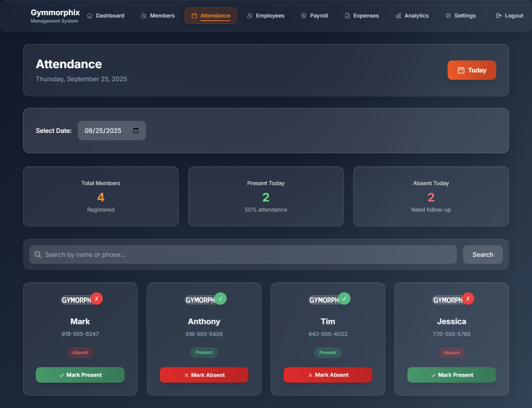The height and width of the screenshot is (408, 532).
Task: Click the red X badge on Mark's avatar
Action: pos(97,298)
